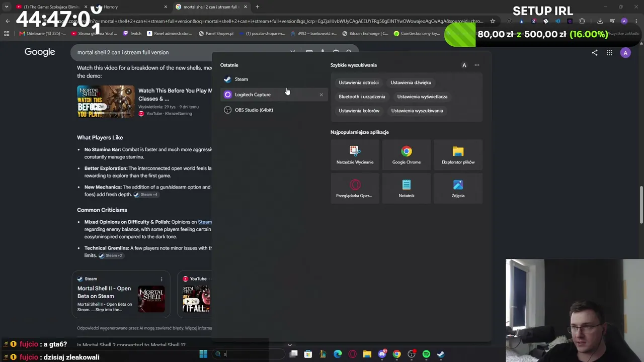Screen dimensions: 644x362
Task: Share the Google results page
Action: coord(595,52)
